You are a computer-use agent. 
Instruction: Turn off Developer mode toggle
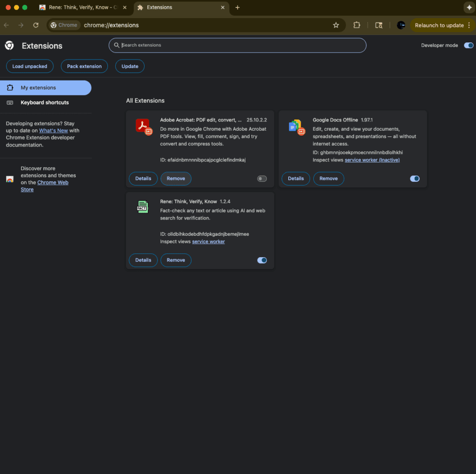pos(469,45)
